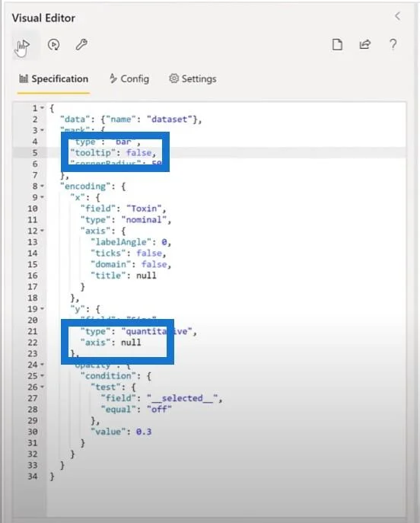The image size is (420, 523).
Task: Click line number 17 in the gutter
Action: (33, 287)
